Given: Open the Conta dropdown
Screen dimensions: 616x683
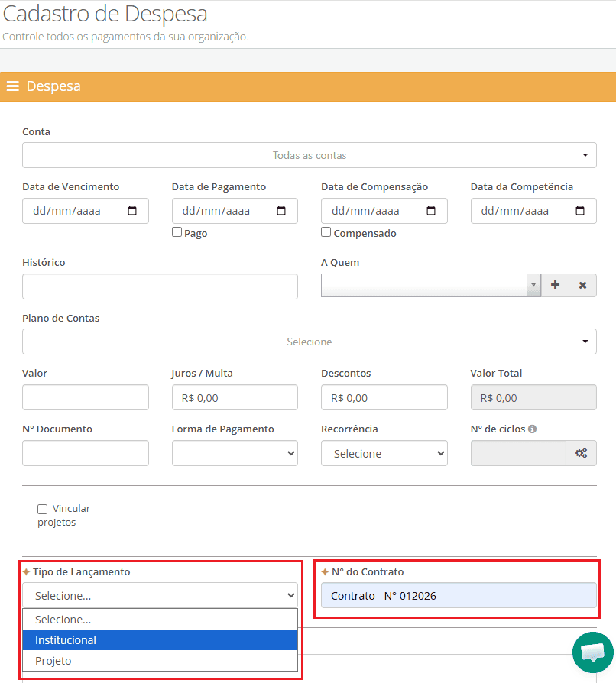Looking at the screenshot, I should click(310, 155).
